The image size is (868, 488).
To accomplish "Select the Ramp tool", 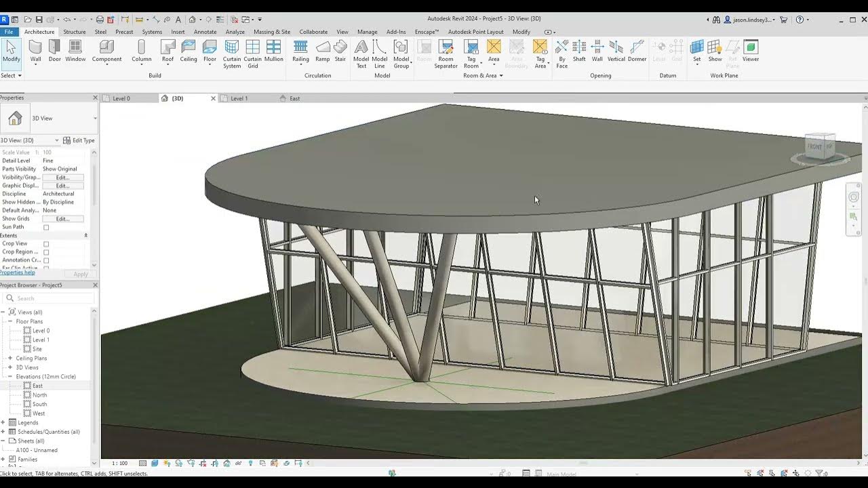I will pos(323,51).
